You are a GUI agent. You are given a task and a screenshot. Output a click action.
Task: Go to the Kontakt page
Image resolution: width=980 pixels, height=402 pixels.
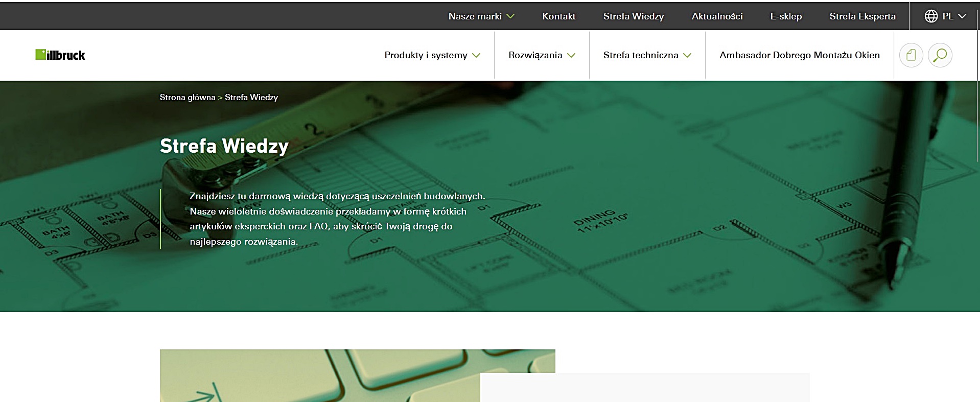tap(558, 16)
